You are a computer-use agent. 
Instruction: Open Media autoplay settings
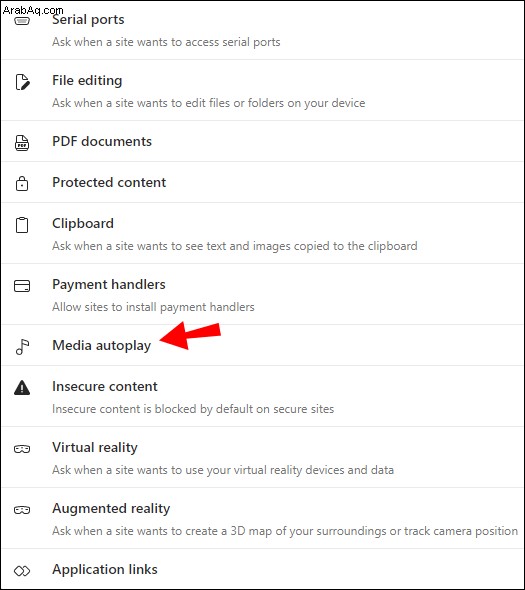(x=262, y=345)
